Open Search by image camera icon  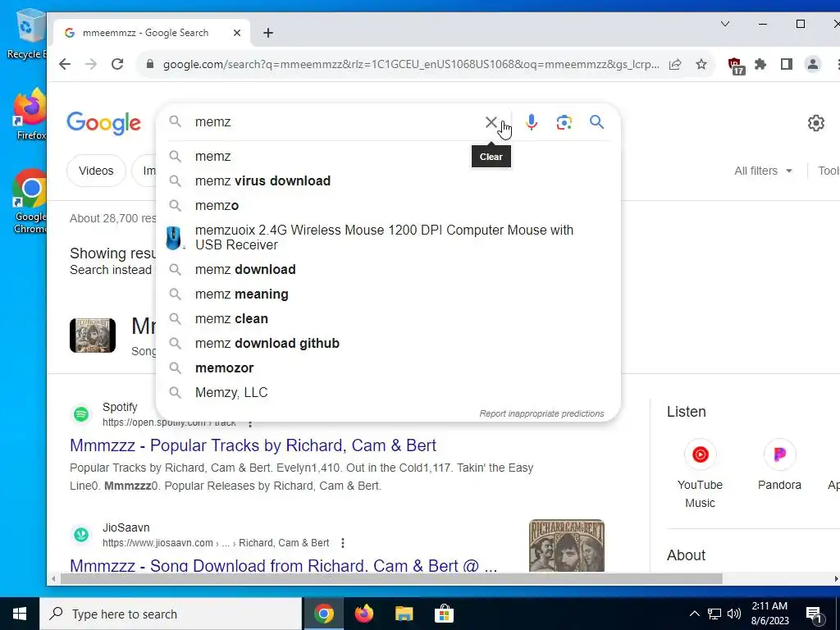coord(564,122)
